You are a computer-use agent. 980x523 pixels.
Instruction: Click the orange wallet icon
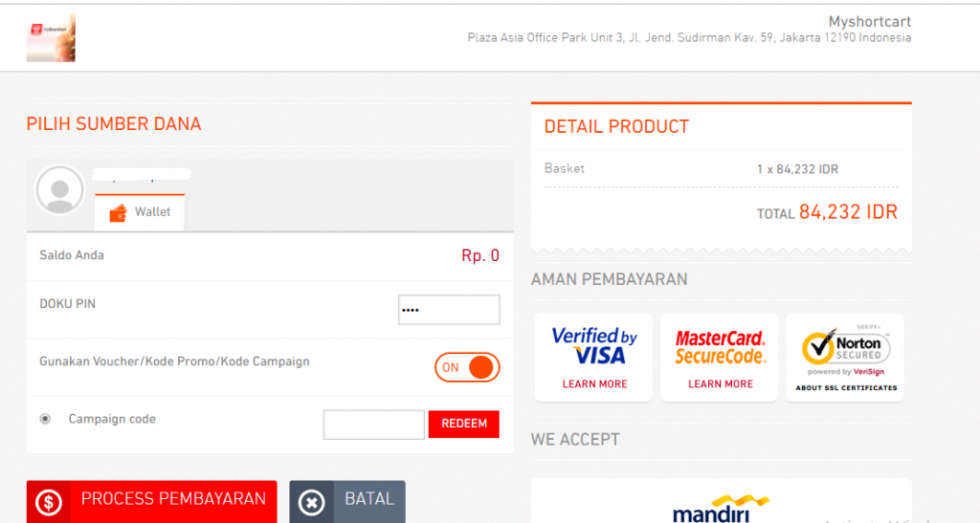click(x=119, y=212)
